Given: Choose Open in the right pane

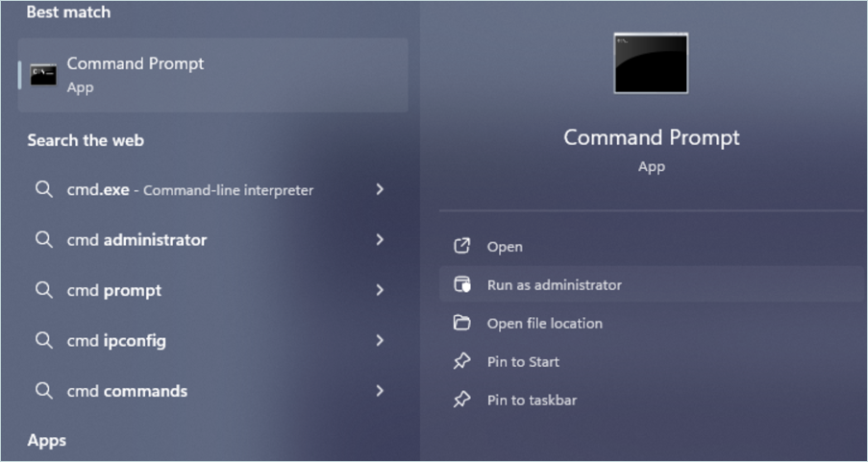Looking at the screenshot, I should click(x=652, y=247).
